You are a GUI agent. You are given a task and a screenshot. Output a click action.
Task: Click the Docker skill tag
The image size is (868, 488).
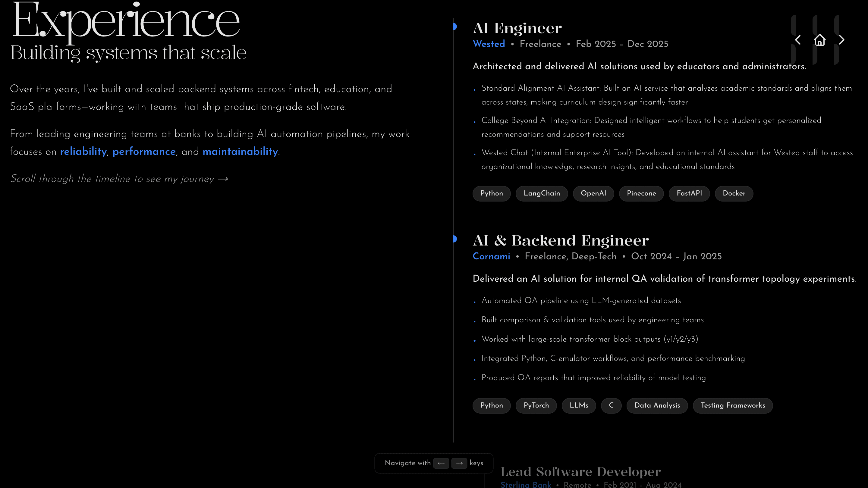click(734, 193)
